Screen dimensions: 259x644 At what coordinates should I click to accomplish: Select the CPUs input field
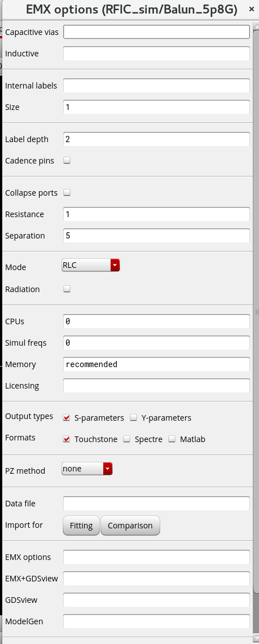coord(156,321)
